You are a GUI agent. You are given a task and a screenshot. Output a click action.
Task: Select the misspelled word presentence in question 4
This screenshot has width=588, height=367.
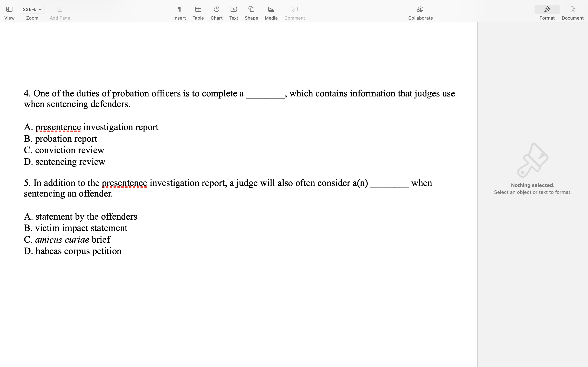tap(58, 127)
